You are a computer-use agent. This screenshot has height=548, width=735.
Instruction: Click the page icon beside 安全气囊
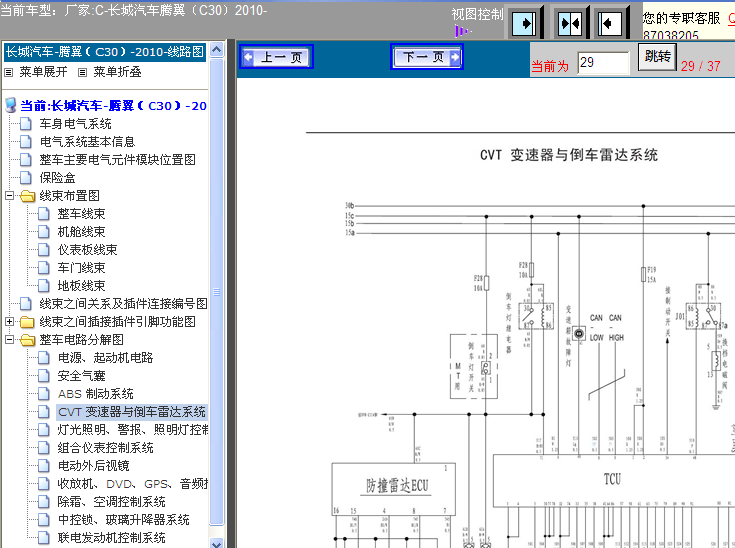coord(44,375)
